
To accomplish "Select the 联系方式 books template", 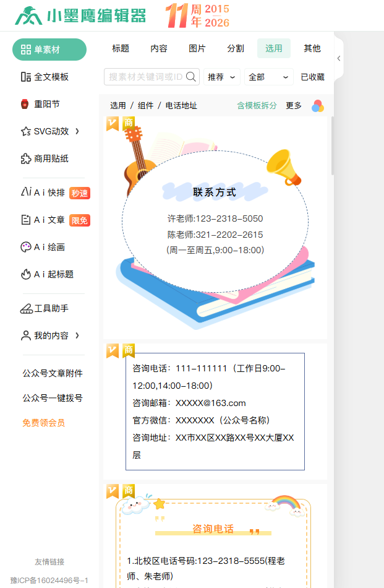I will pyautogui.click(x=215, y=228).
